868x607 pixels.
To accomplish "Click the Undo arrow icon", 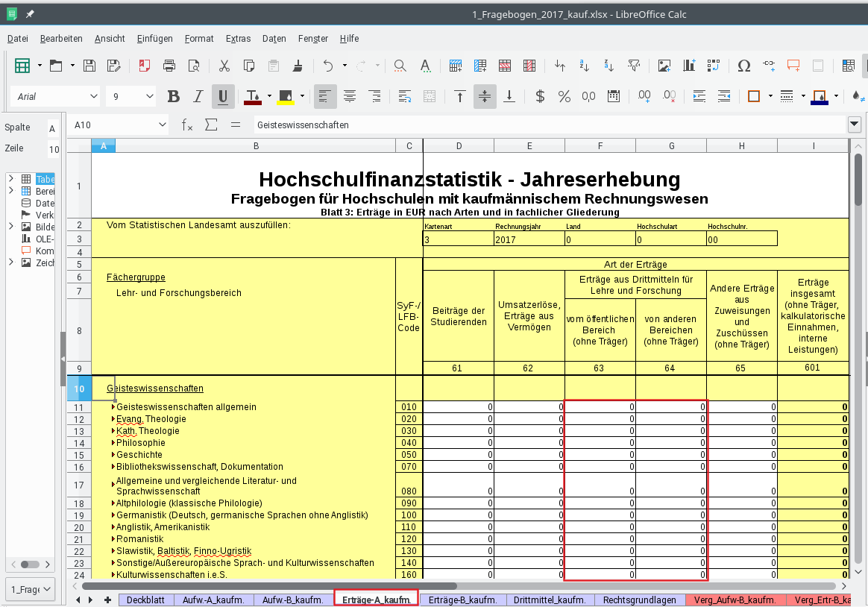I will pyautogui.click(x=328, y=66).
